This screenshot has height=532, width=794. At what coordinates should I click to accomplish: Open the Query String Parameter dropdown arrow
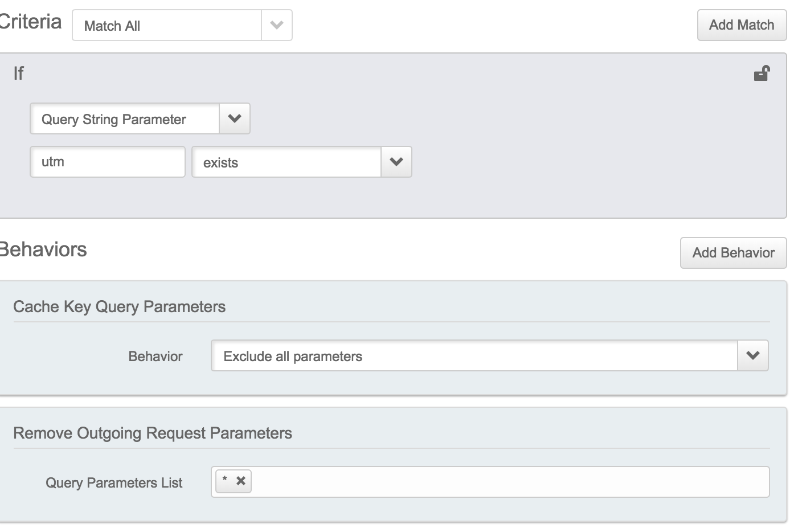coord(235,118)
